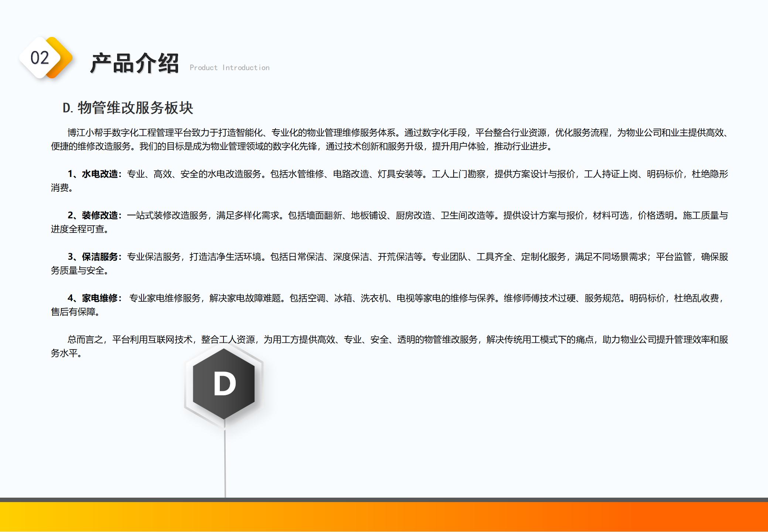Click the 1、水电改造 bold label
The height and width of the screenshot is (532, 768).
pos(95,174)
